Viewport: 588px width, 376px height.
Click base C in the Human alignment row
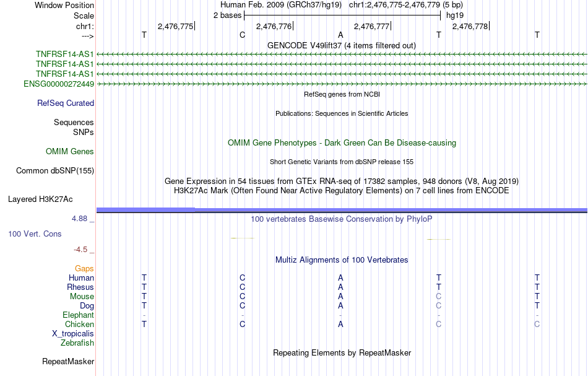point(242,278)
